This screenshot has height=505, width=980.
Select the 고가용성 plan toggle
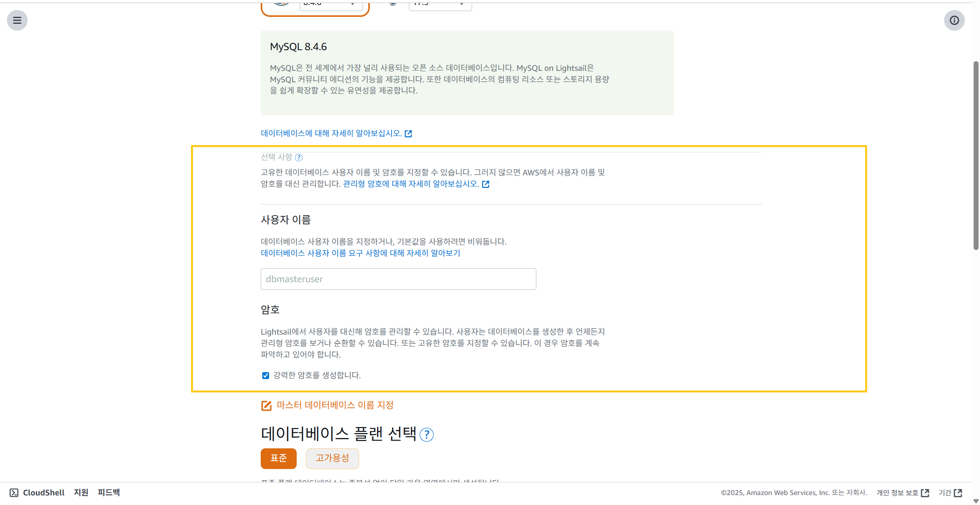[332, 458]
